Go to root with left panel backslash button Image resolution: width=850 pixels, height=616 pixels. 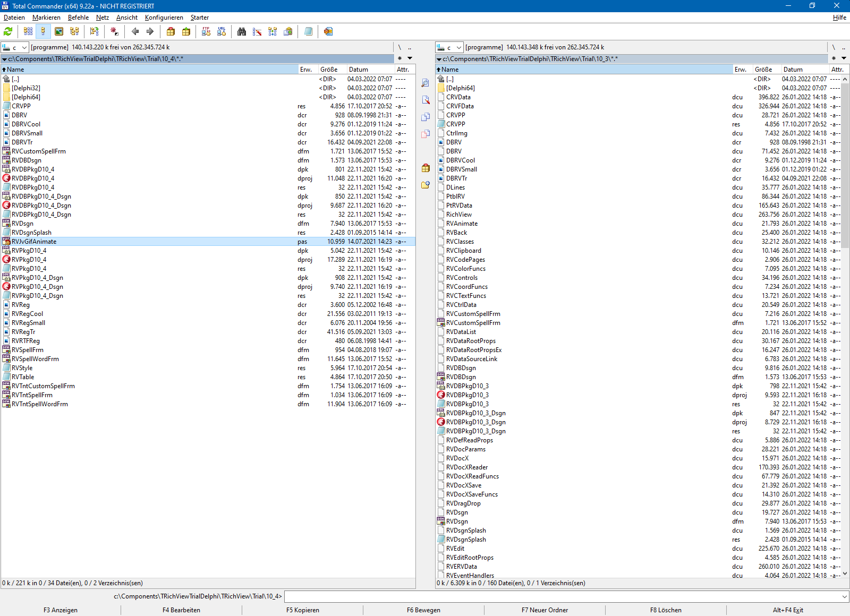tap(399, 47)
